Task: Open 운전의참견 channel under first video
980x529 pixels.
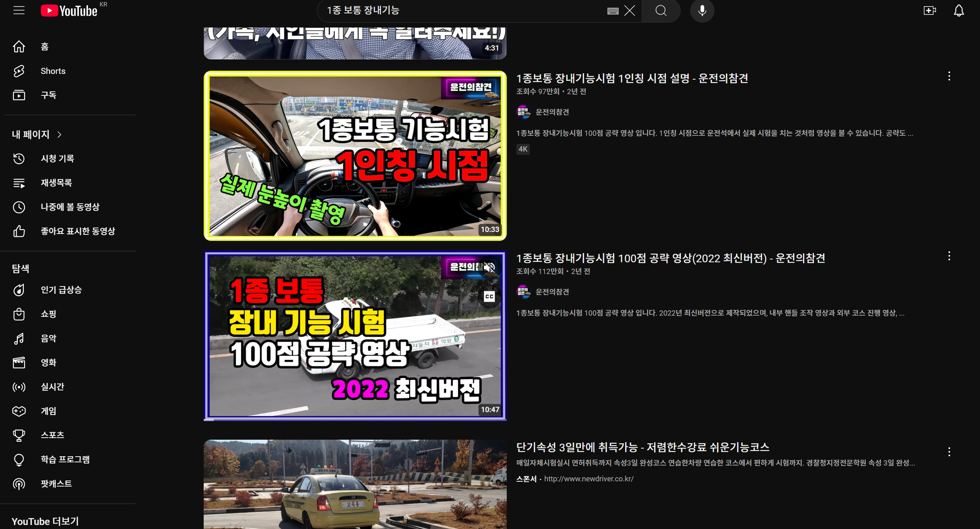Action: pyautogui.click(x=552, y=112)
